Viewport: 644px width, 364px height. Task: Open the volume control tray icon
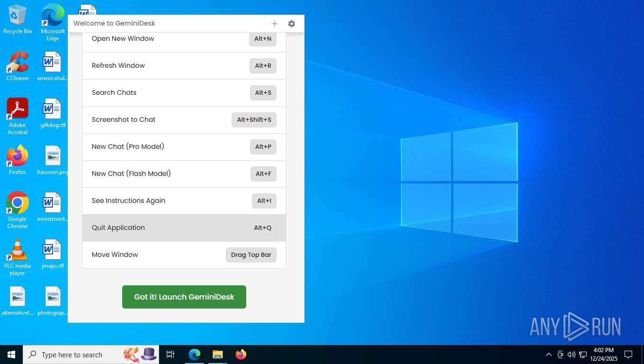tap(572, 355)
